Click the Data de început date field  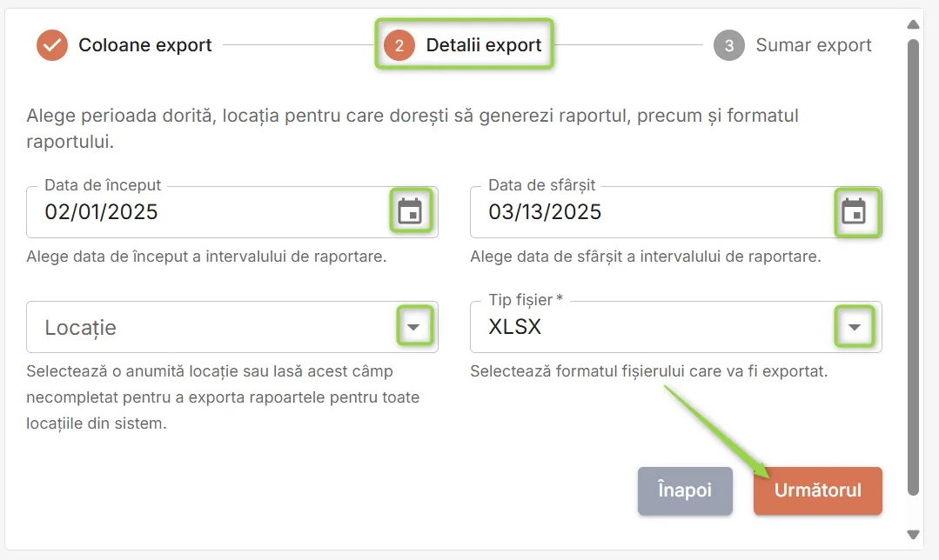[232, 212]
